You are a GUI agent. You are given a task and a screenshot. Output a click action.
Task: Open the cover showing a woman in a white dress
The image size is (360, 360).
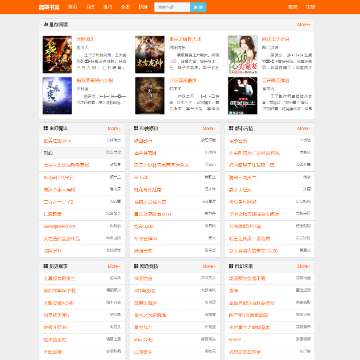[243, 54]
